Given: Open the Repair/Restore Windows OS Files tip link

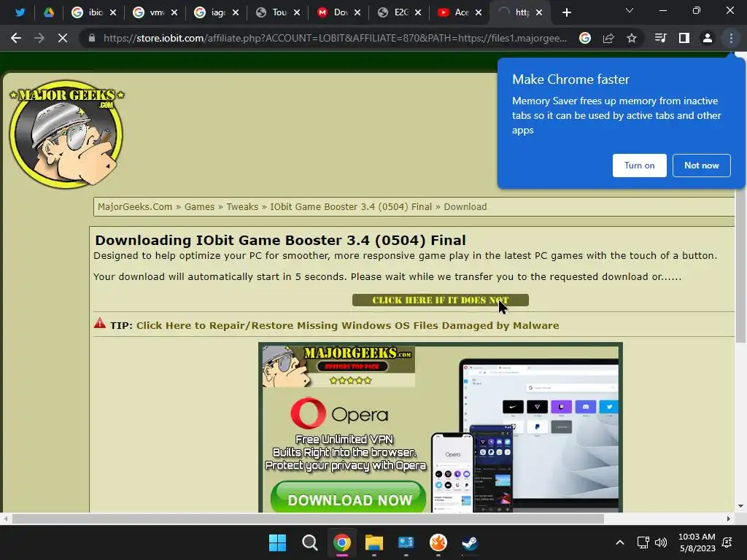Looking at the screenshot, I should [x=347, y=326].
